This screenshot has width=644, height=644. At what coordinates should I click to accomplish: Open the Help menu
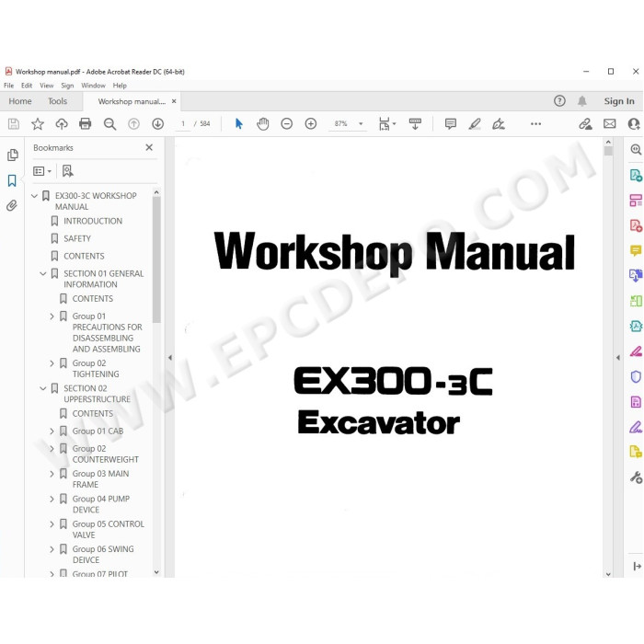point(120,86)
